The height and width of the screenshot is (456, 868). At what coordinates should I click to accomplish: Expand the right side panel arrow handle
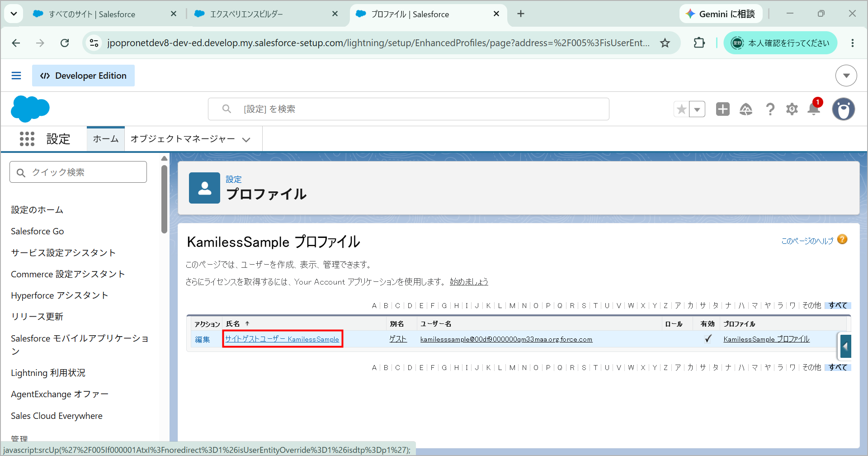[x=845, y=347]
